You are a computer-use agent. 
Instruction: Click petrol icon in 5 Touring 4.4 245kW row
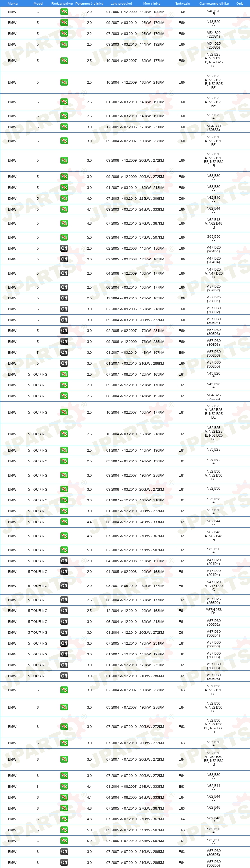pos(64,522)
